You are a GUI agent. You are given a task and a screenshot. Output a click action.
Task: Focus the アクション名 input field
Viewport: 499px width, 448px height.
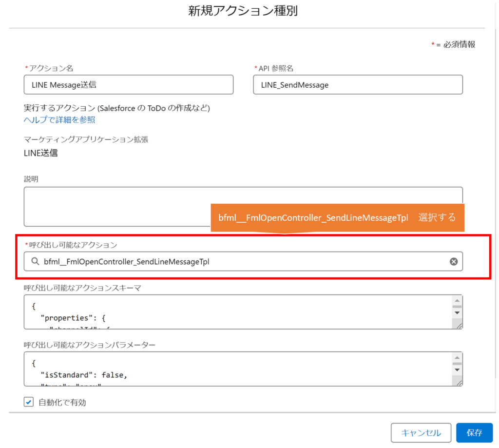tap(129, 85)
